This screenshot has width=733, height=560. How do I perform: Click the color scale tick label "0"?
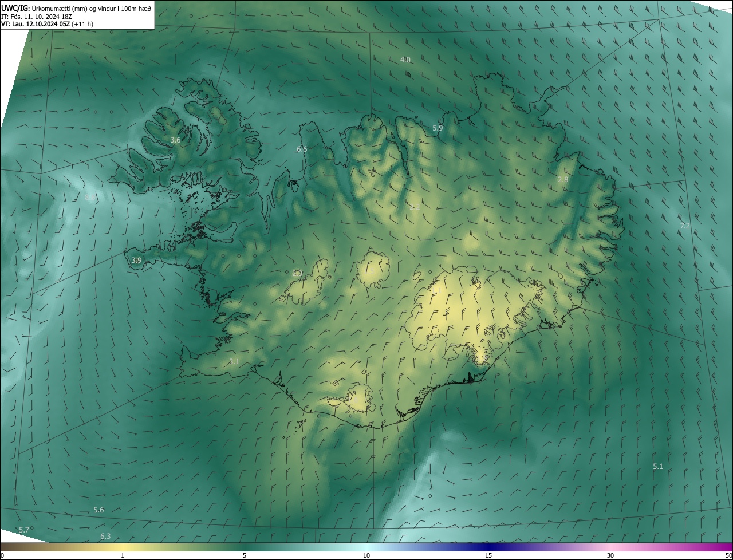coord(2,555)
